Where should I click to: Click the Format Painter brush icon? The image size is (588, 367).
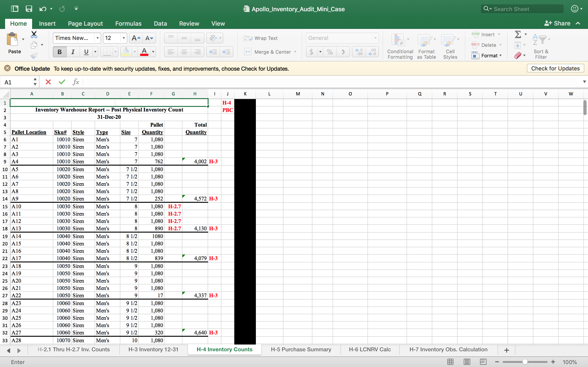[34, 56]
